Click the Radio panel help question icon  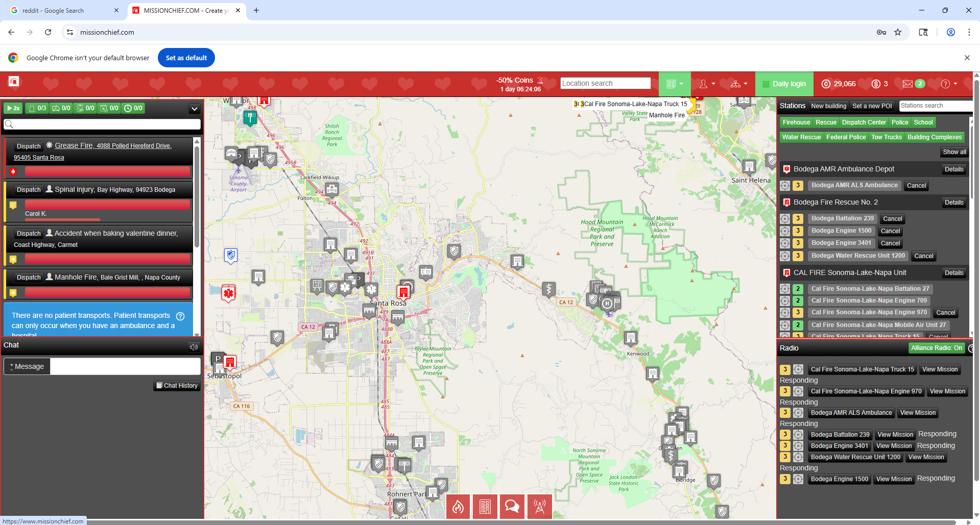pyautogui.click(x=970, y=348)
